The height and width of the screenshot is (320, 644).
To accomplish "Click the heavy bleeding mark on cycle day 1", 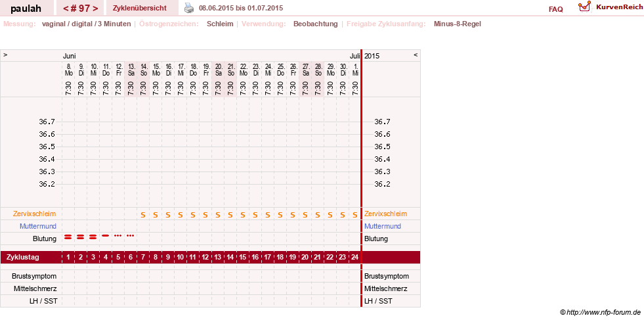I will pyautogui.click(x=68, y=237).
